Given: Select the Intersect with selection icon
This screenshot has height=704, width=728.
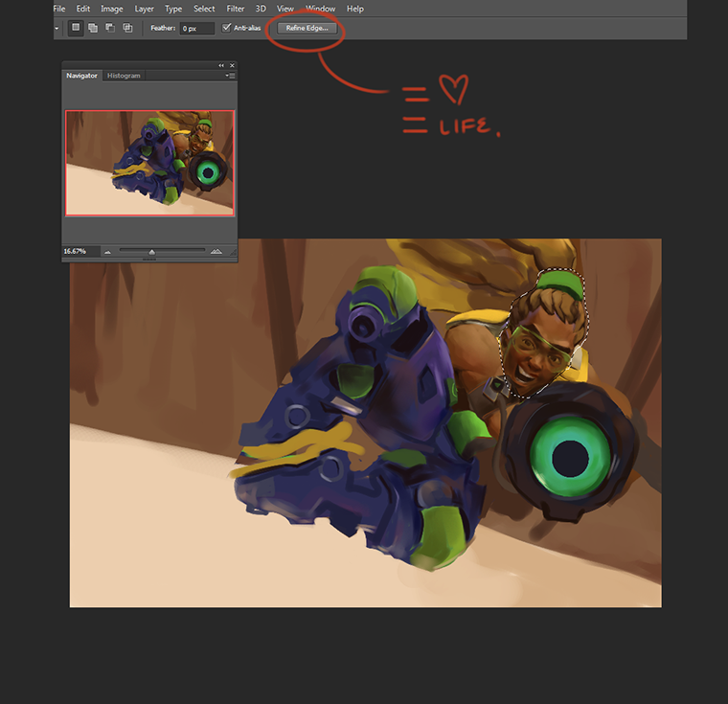Looking at the screenshot, I should [127, 28].
